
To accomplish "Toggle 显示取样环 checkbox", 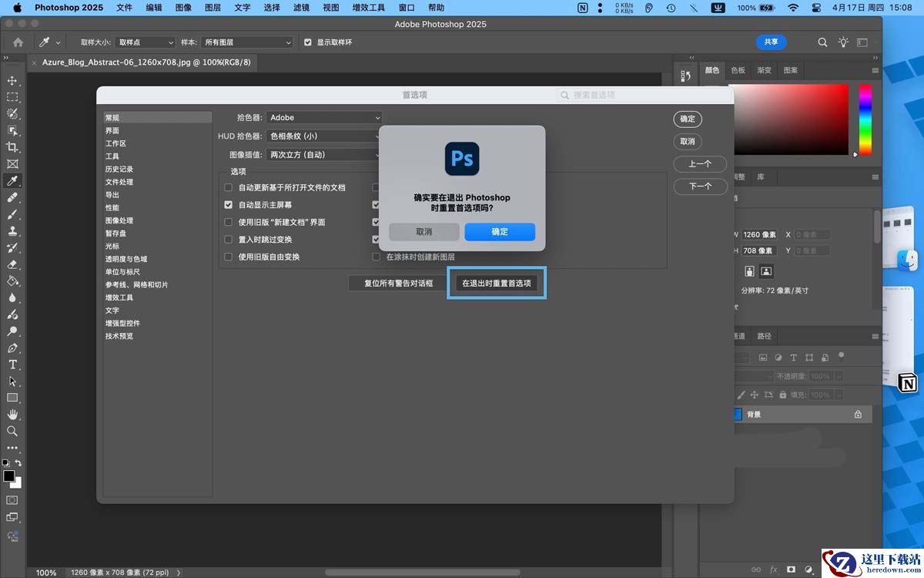I will point(308,42).
